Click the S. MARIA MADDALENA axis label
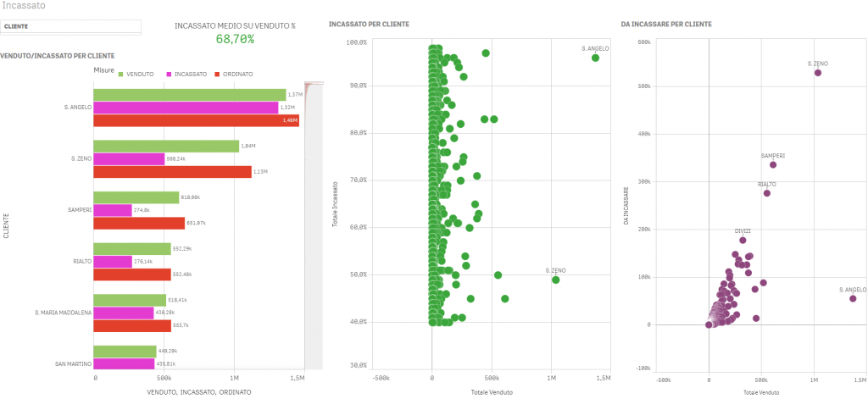The height and width of the screenshot is (399, 868). pos(62,313)
